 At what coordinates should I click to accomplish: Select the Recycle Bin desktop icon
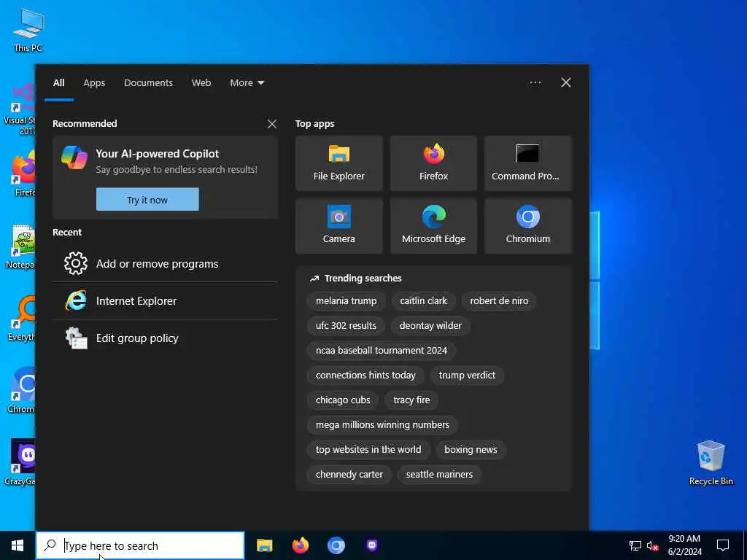(x=711, y=462)
